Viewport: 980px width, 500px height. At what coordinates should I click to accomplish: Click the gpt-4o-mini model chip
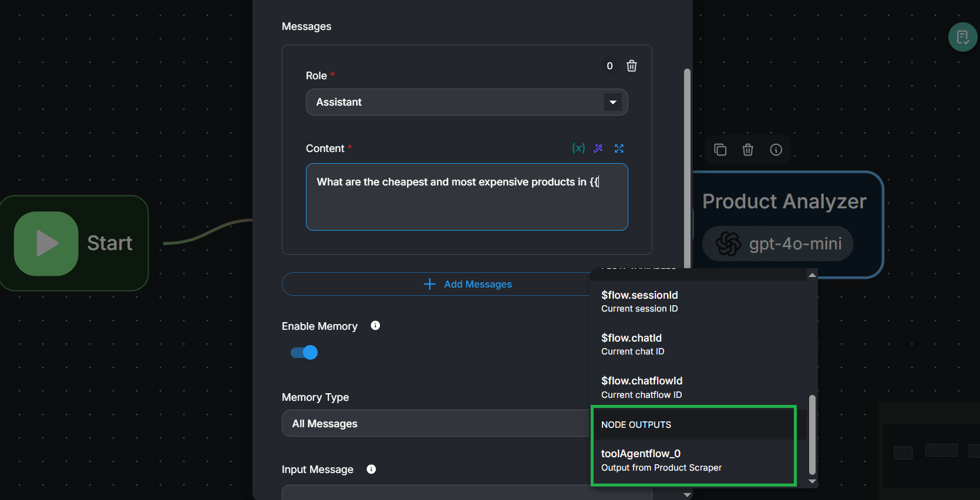coord(778,244)
